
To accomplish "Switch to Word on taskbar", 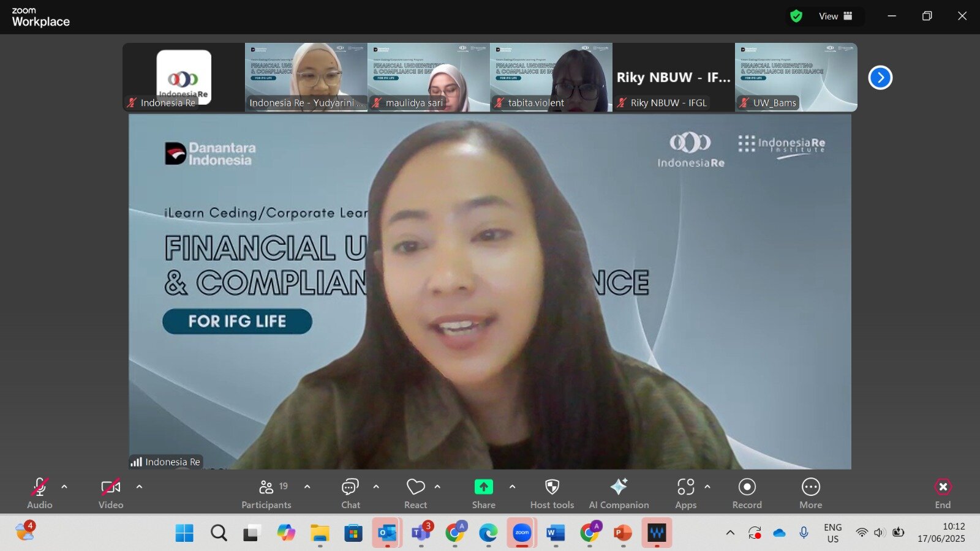I will (x=556, y=533).
